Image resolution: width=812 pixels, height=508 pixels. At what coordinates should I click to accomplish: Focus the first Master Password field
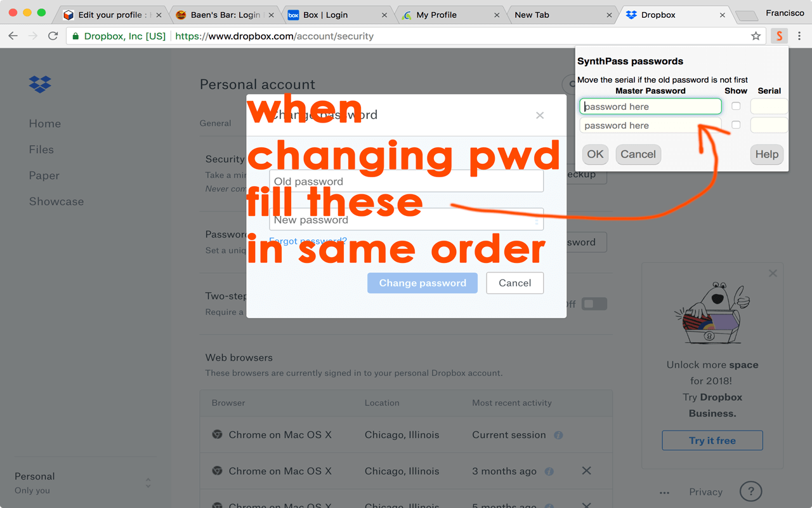click(650, 107)
